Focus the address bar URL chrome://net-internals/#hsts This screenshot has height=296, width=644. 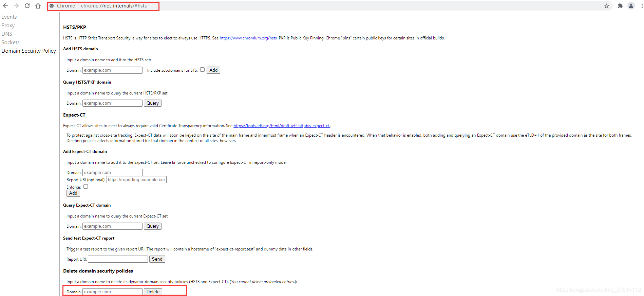pos(114,6)
